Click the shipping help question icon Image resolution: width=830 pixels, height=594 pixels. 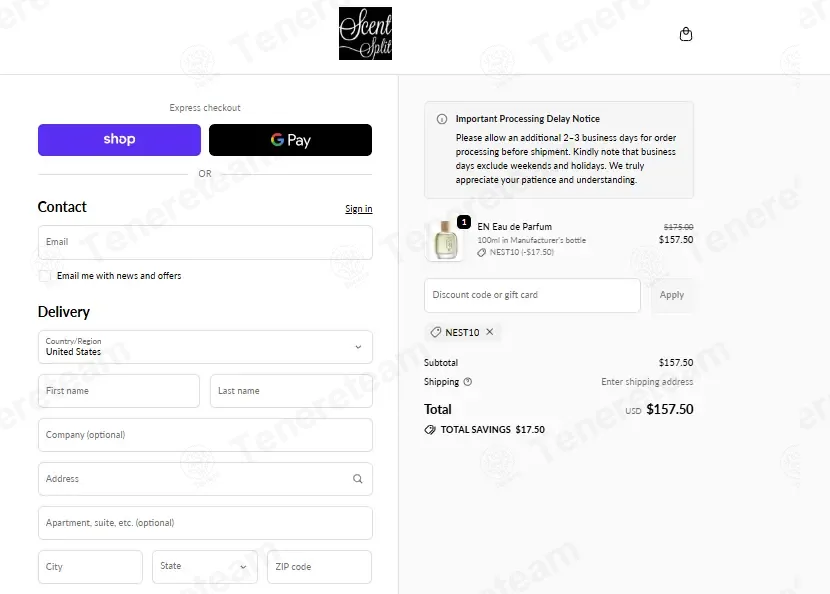tap(467, 382)
